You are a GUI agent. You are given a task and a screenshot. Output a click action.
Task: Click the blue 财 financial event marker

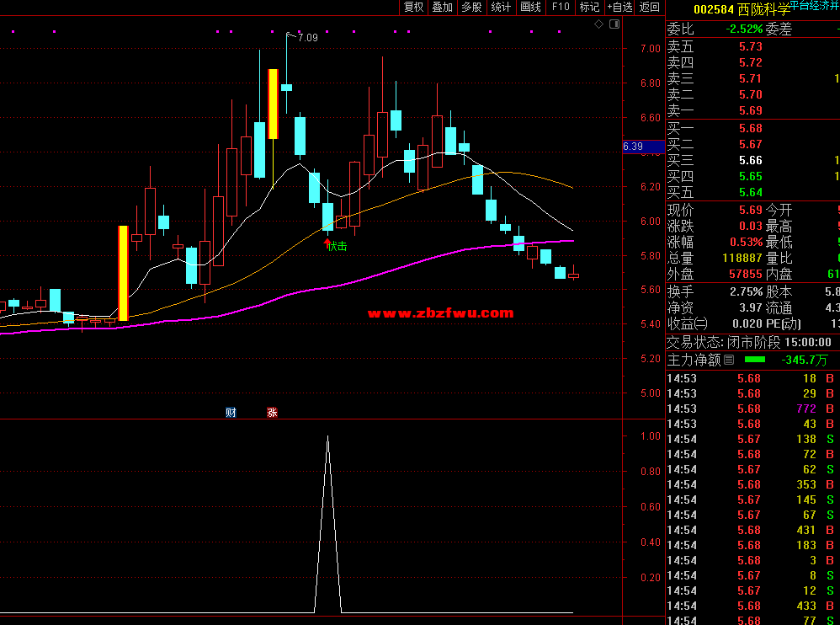click(x=231, y=412)
